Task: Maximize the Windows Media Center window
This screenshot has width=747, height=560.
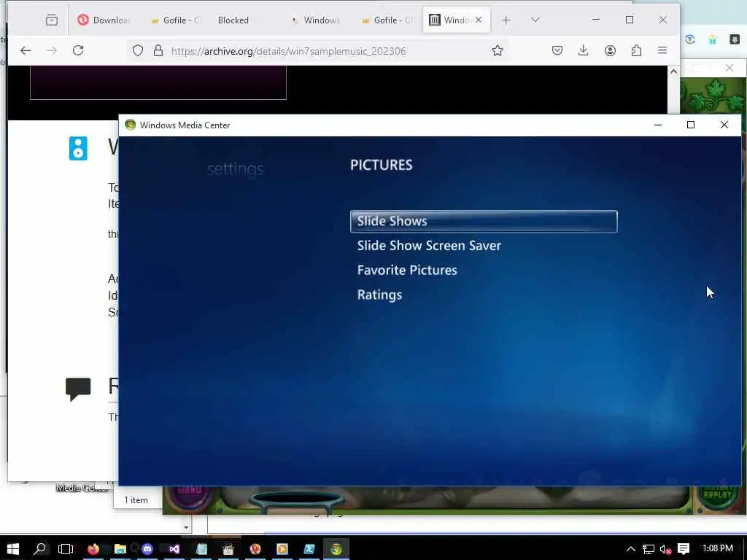Action: 691,125
